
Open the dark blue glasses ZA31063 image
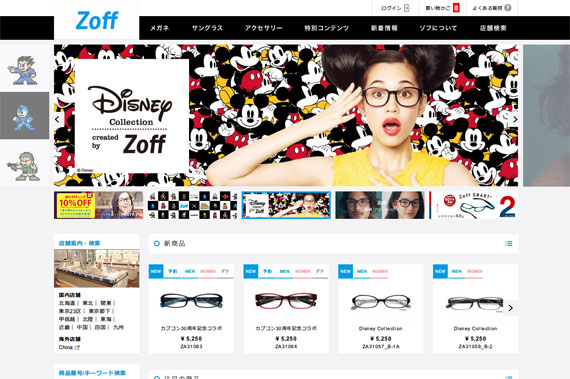click(x=192, y=301)
